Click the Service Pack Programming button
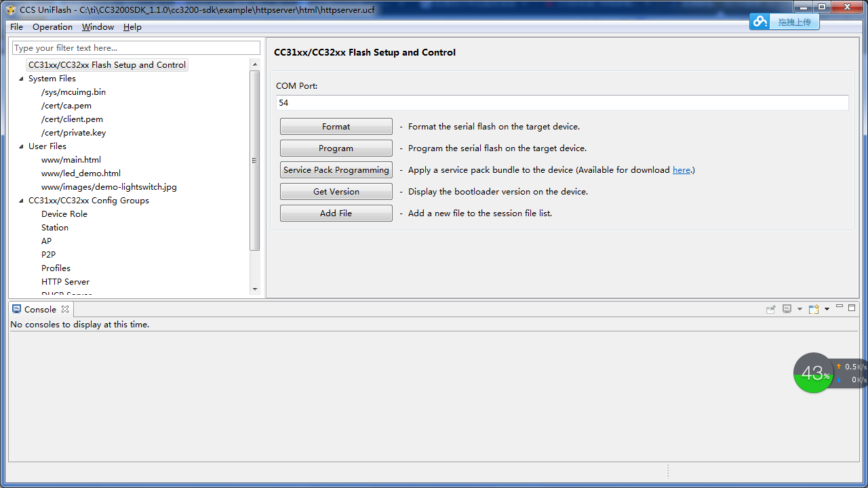 tap(336, 170)
